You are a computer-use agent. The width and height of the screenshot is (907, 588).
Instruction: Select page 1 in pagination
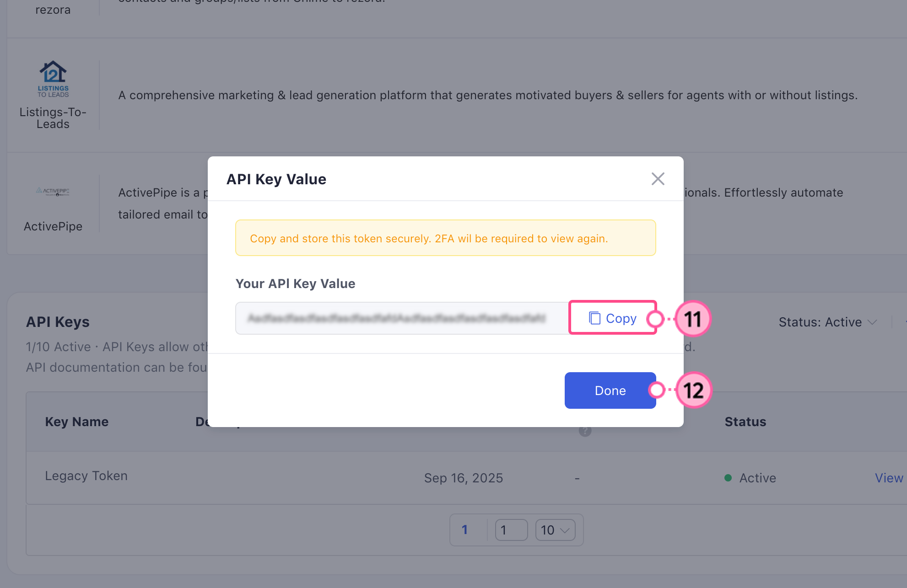(464, 530)
